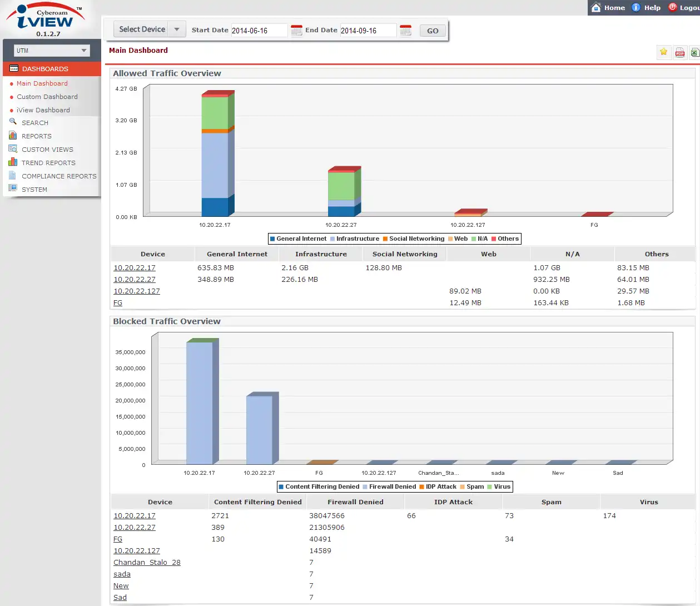Open the End Date calendar picker
This screenshot has width=700, height=606.
(x=405, y=31)
